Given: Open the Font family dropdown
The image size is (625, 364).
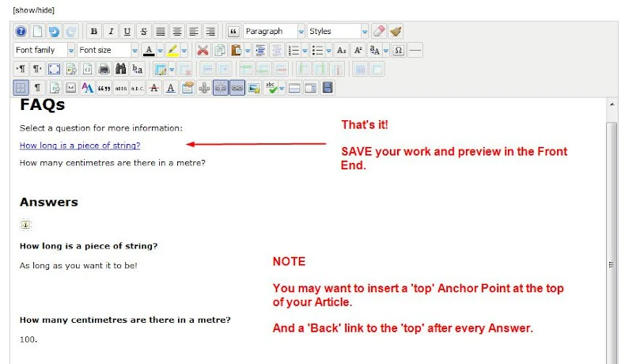Looking at the screenshot, I should click(x=44, y=50).
